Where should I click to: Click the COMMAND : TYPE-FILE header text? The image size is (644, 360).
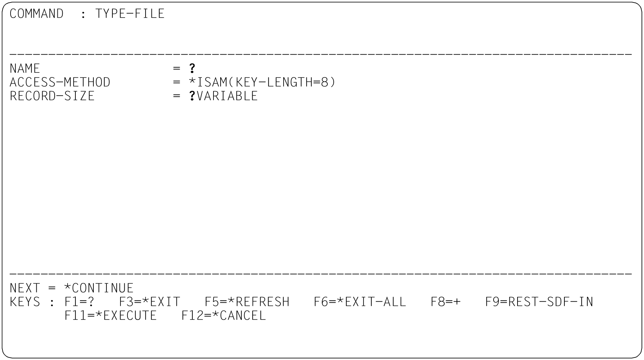click(87, 14)
